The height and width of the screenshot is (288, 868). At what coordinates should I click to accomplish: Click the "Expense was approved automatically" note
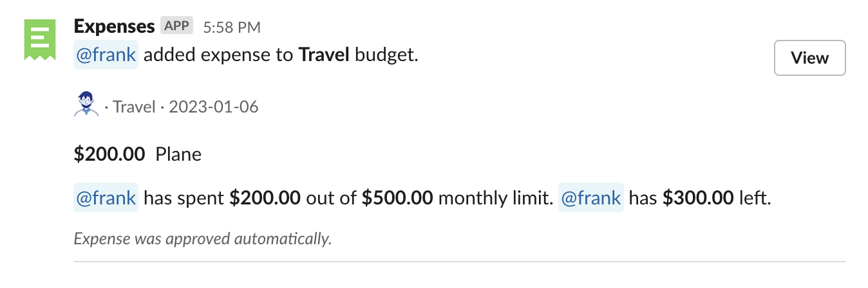203,239
